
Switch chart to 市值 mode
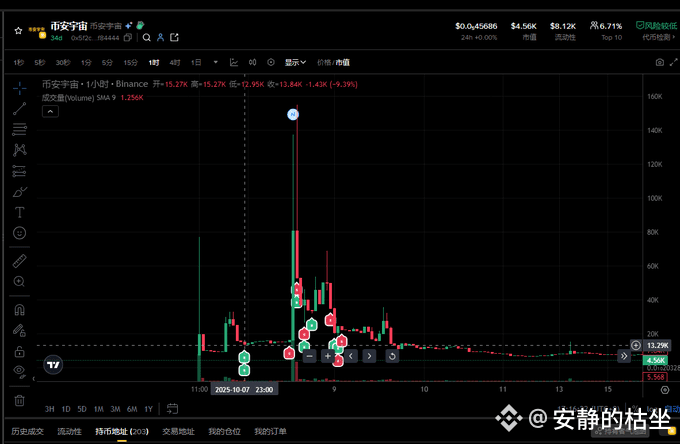343,62
